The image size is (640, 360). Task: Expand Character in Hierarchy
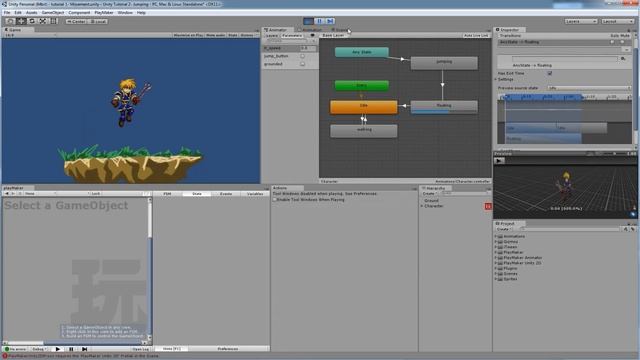click(x=422, y=207)
